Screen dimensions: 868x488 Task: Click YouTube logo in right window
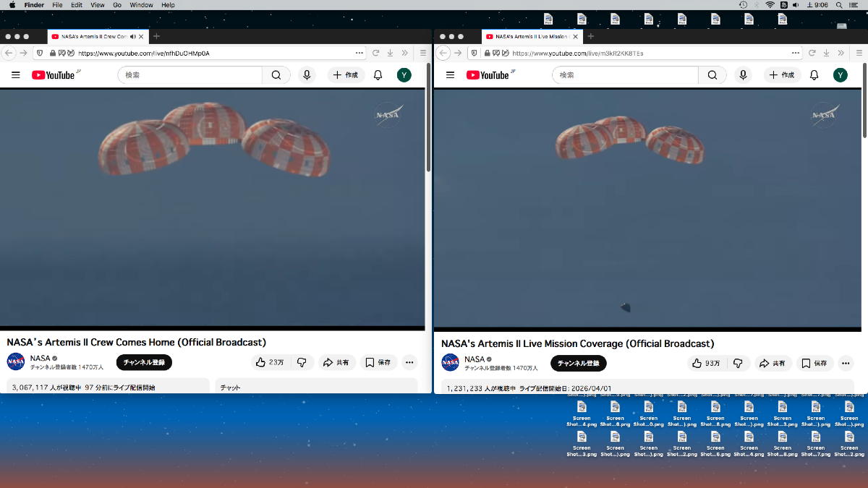click(x=490, y=74)
